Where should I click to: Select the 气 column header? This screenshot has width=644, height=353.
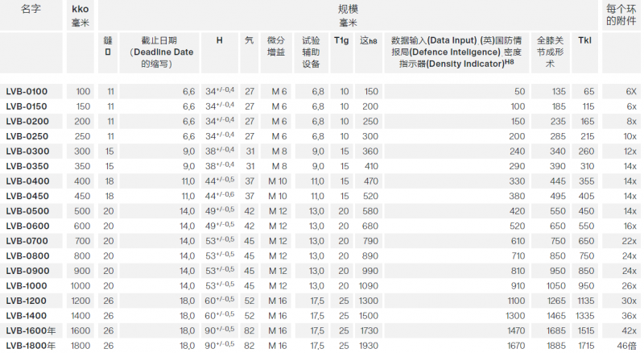[x=249, y=40]
